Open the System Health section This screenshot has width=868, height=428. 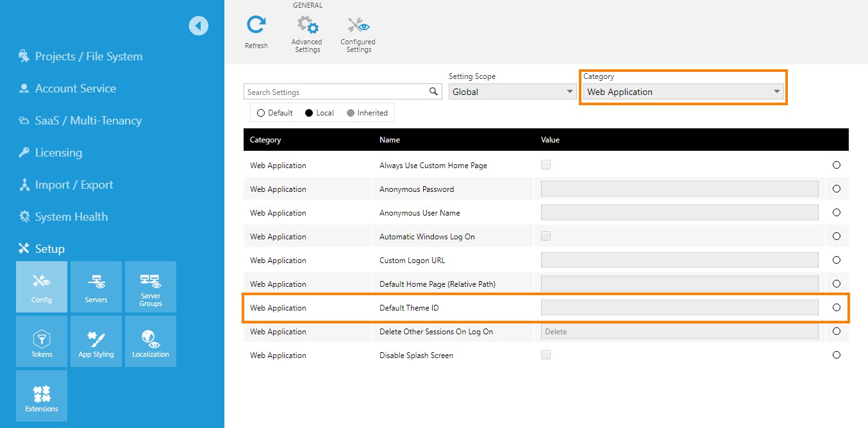(x=71, y=216)
